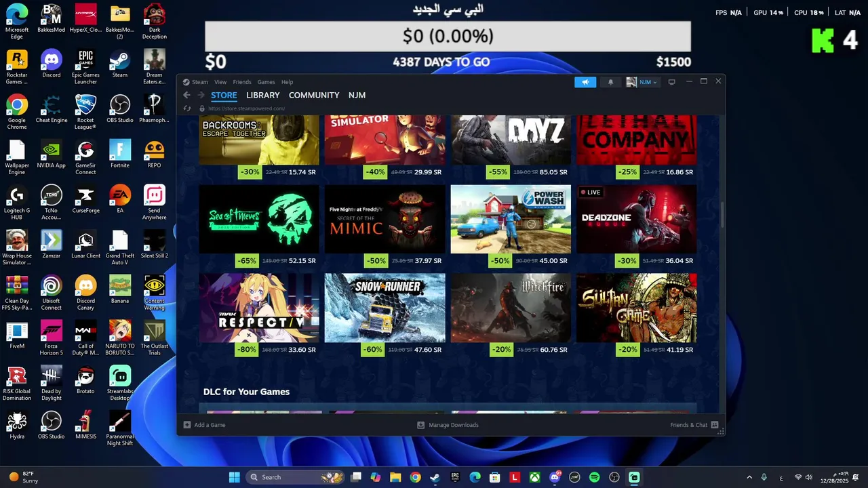Click the Add a Game plus icon
The width and height of the screenshot is (868, 488).
187,425
